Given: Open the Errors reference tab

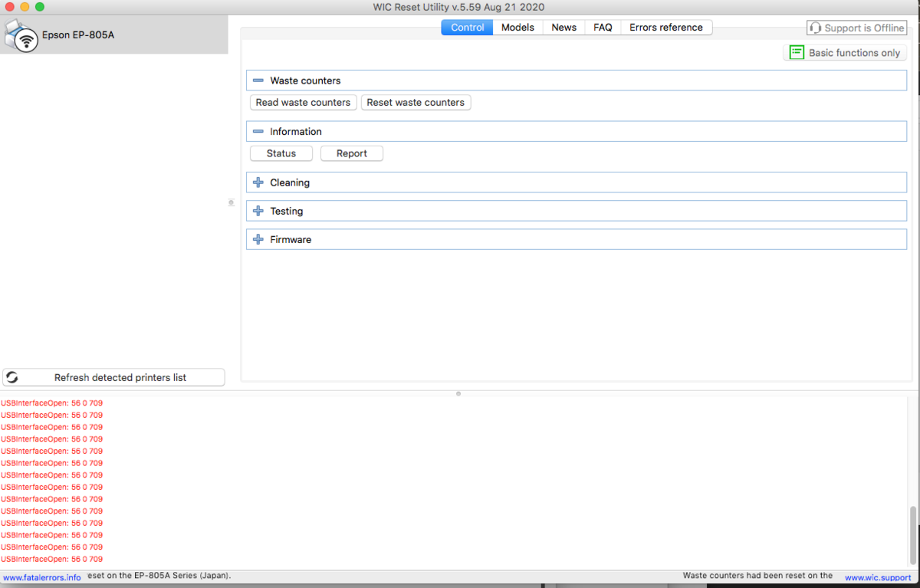Looking at the screenshot, I should click(666, 28).
